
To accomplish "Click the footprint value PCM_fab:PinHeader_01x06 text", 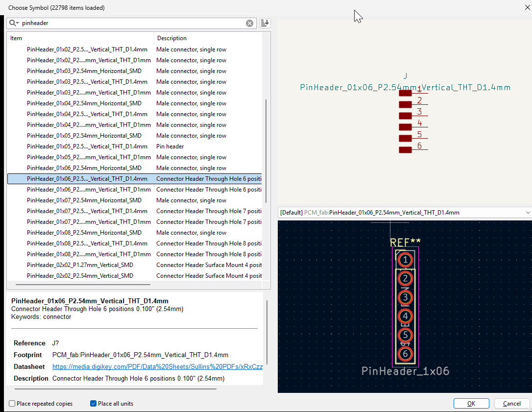I will tap(140, 355).
